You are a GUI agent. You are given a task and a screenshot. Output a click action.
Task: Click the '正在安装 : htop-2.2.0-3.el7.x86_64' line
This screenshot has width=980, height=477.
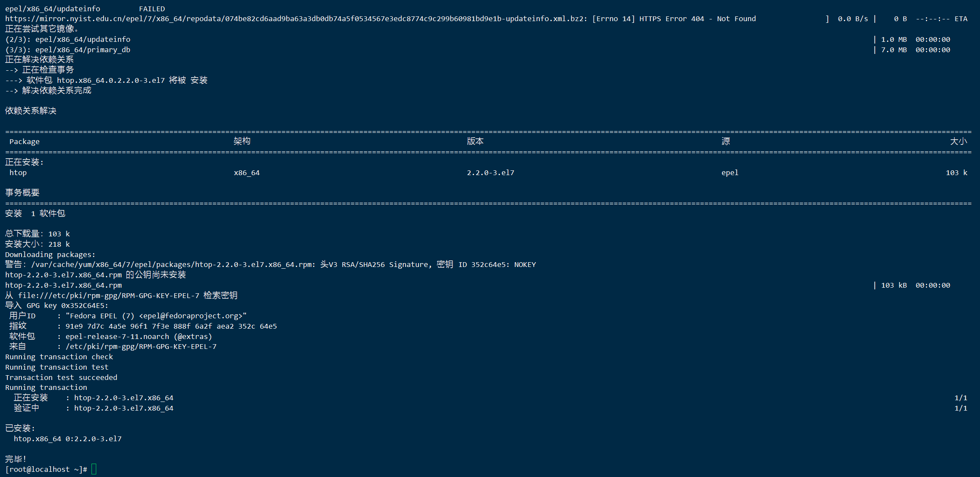click(94, 398)
